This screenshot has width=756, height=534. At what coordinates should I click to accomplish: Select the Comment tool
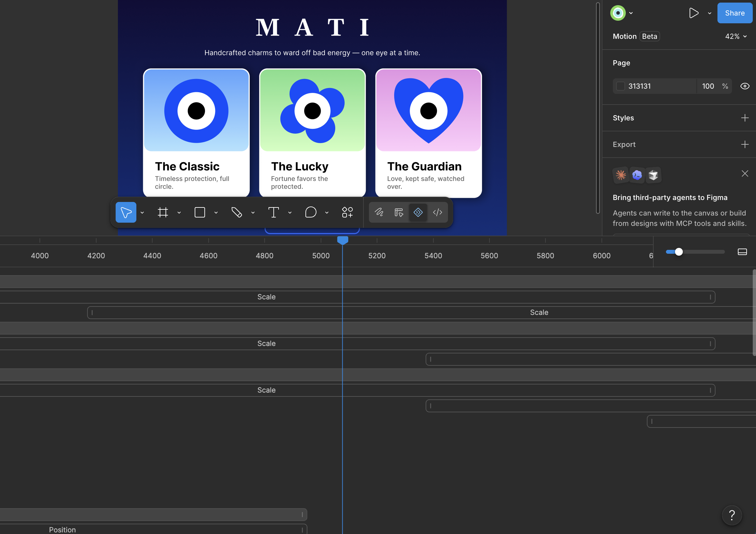pyautogui.click(x=311, y=212)
